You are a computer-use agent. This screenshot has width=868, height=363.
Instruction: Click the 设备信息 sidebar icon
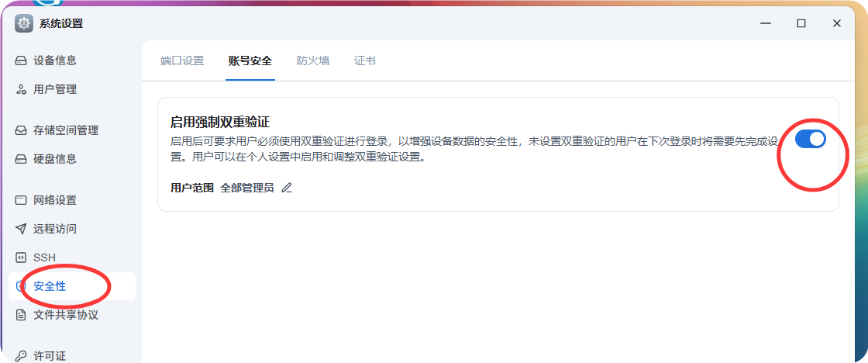22,60
